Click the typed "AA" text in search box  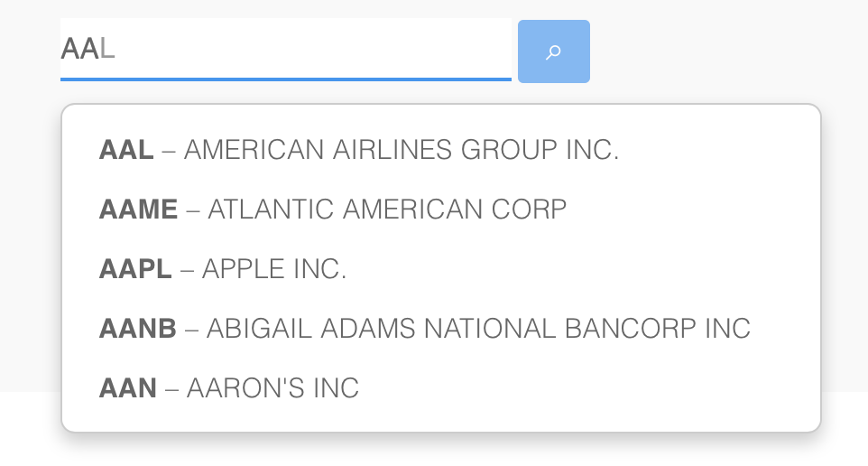[79, 49]
